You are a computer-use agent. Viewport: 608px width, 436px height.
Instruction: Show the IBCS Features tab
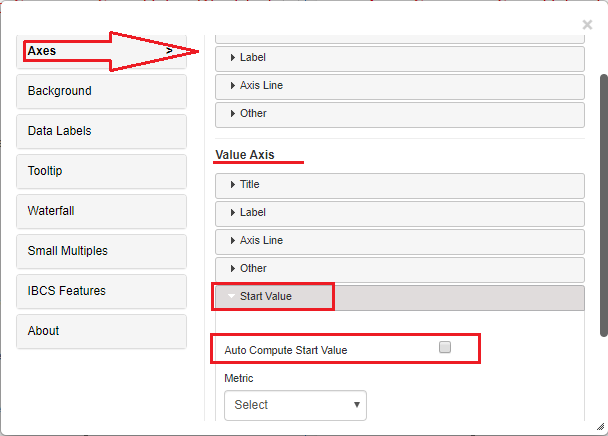(x=100, y=291)
